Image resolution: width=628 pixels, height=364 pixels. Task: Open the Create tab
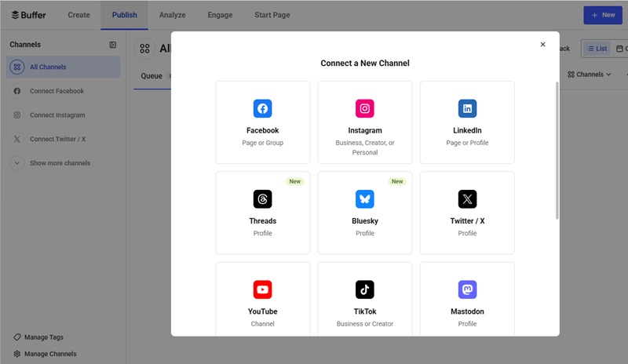79,15
